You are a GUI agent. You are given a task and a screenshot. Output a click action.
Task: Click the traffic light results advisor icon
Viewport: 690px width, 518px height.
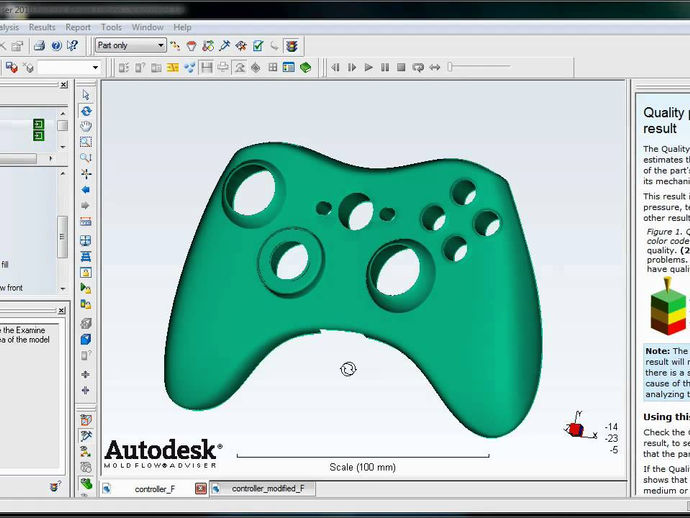pos(291,46)
